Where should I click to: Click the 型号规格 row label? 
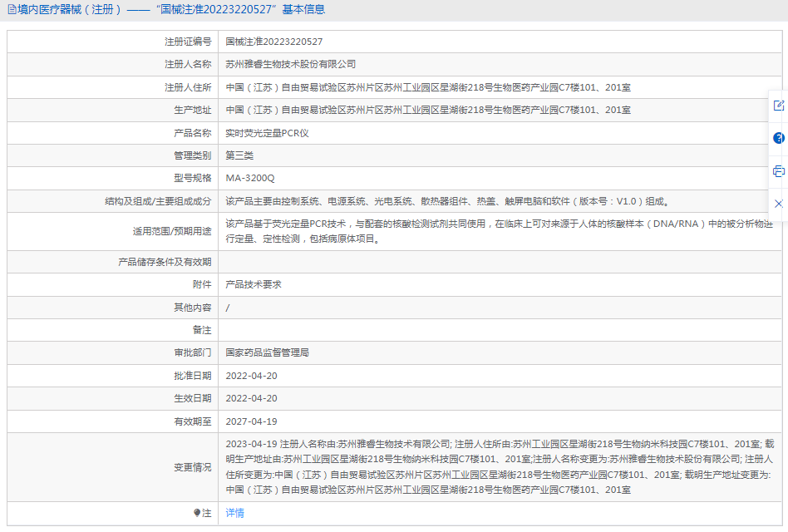pos(193,179)
